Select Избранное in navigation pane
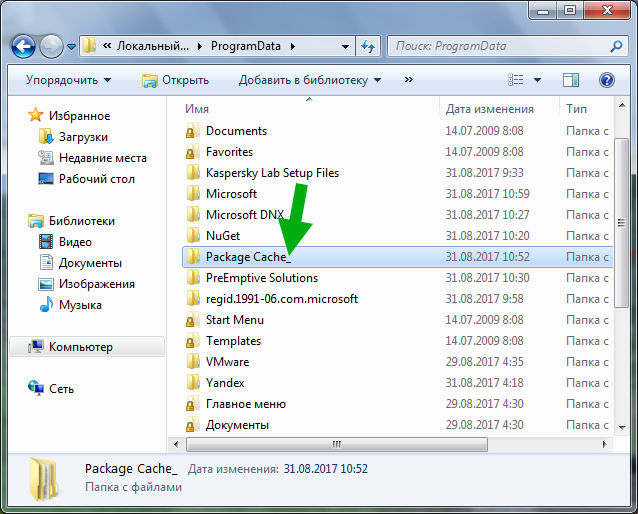 [x=69, y=116]
